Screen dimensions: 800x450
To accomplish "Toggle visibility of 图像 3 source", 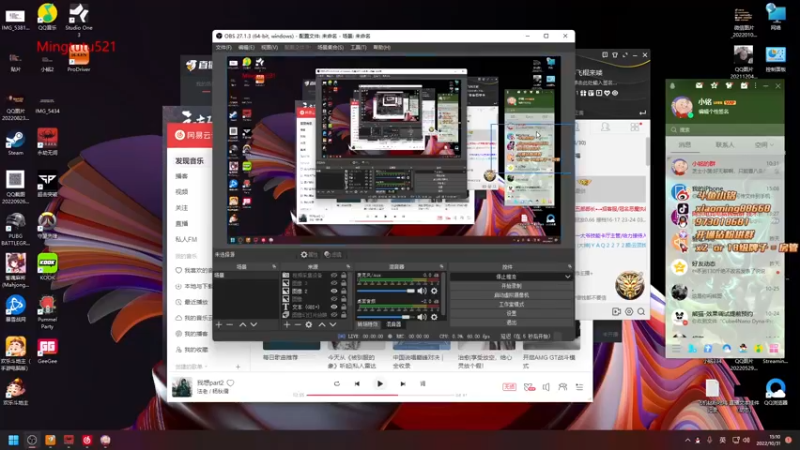I will click(x=334, y=283).
